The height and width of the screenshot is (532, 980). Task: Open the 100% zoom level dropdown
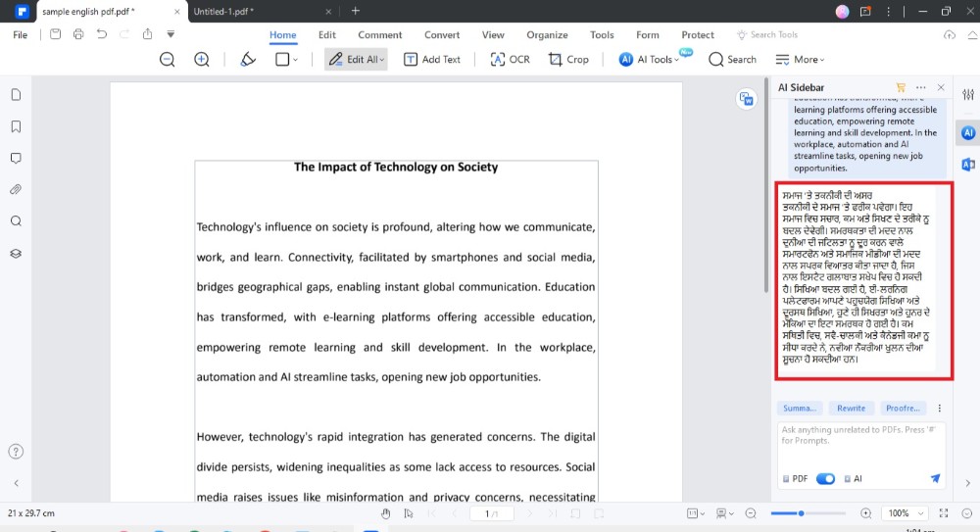pos(905,513)
